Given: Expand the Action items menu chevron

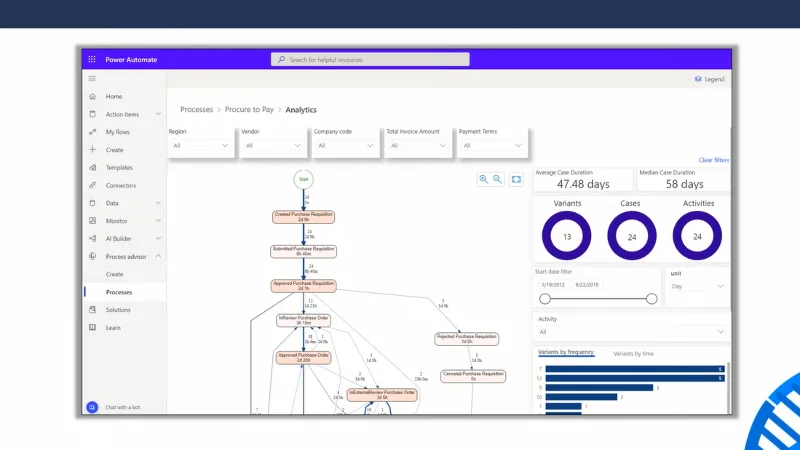Looking at the screenshot, I should [158, 114].
